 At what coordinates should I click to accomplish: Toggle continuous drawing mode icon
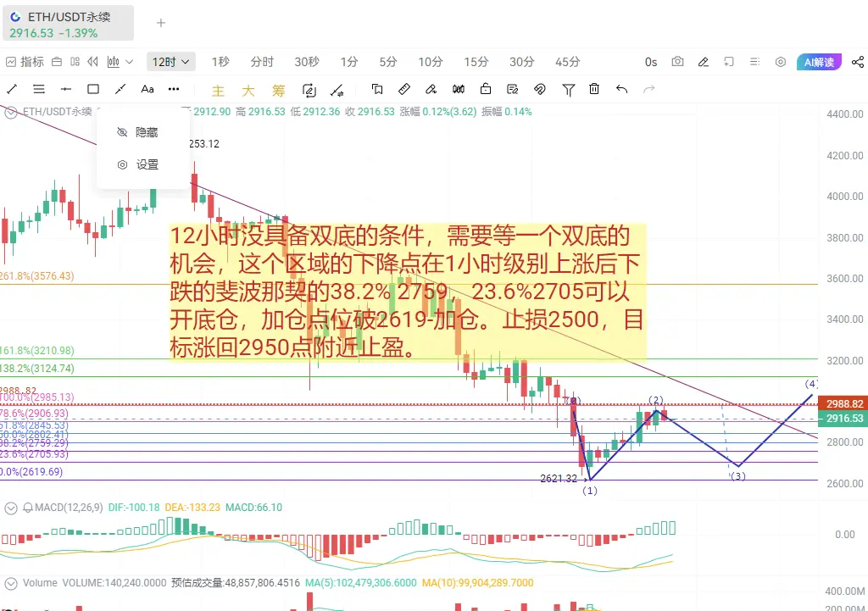[x=309, y=90]
